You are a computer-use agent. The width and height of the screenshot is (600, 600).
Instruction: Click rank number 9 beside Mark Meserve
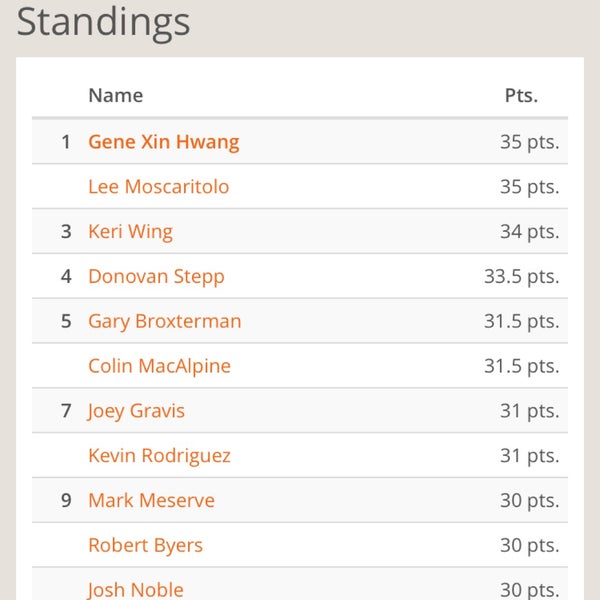tap(66, 501)
